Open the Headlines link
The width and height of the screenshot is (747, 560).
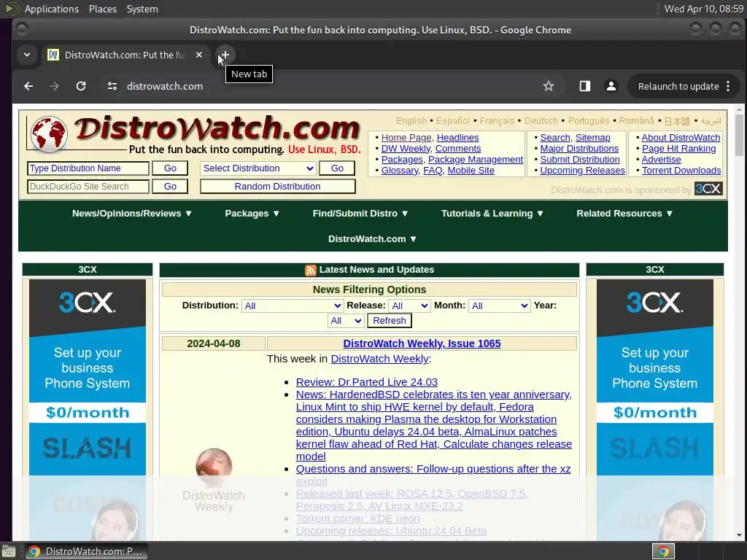(x=458, y=138)
